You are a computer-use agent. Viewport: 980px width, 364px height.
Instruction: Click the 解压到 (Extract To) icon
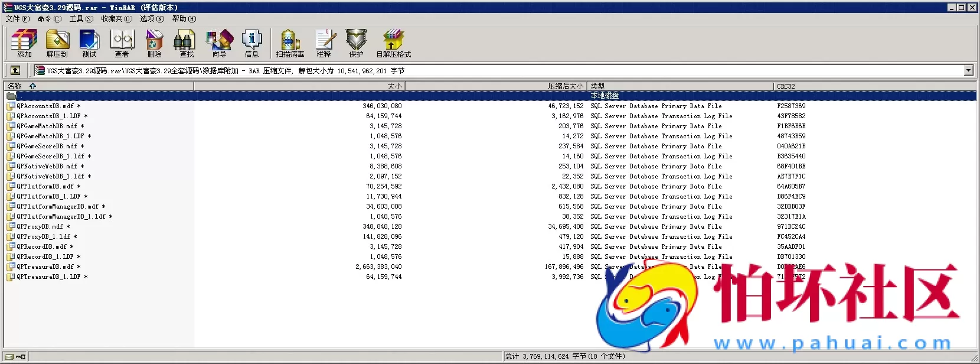(57, 43)
